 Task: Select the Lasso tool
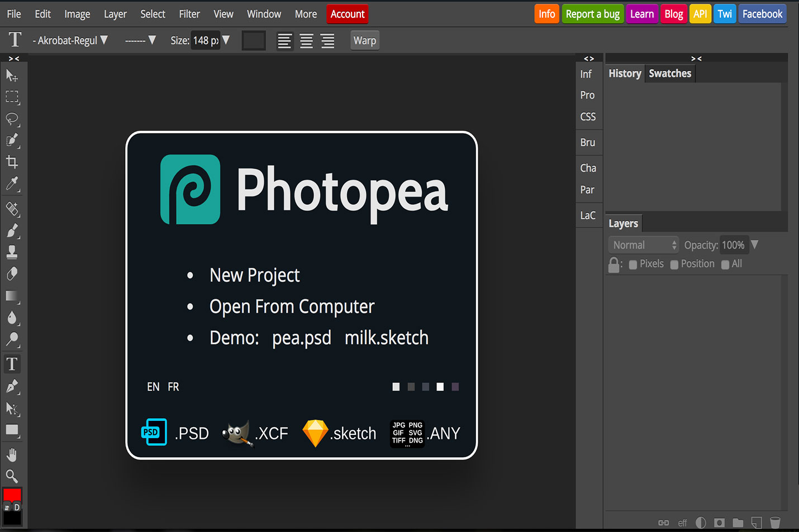pos(12,119)
